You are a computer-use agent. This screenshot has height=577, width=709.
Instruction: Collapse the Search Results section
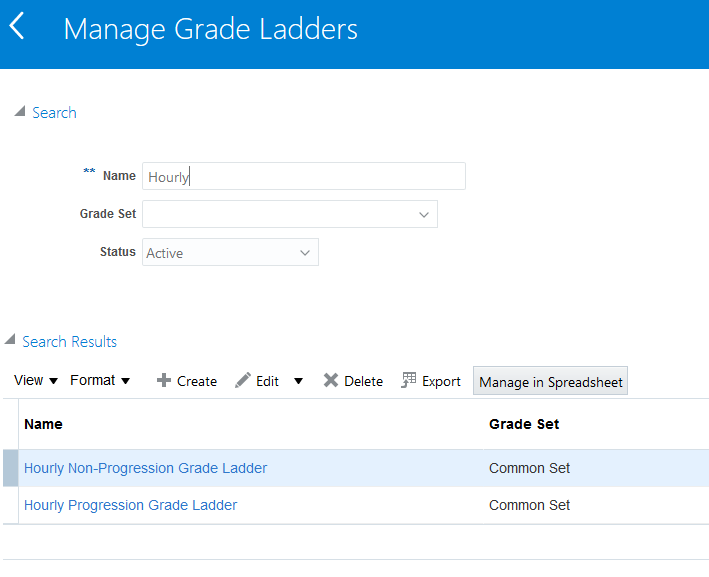(x=10, y=341)
